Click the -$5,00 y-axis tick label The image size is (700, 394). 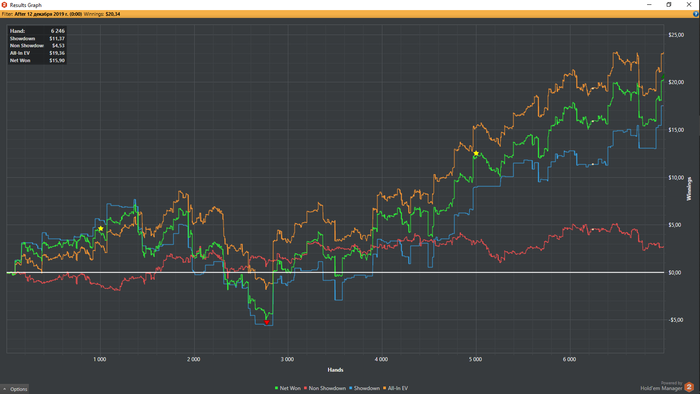click(x=675, y=320)
